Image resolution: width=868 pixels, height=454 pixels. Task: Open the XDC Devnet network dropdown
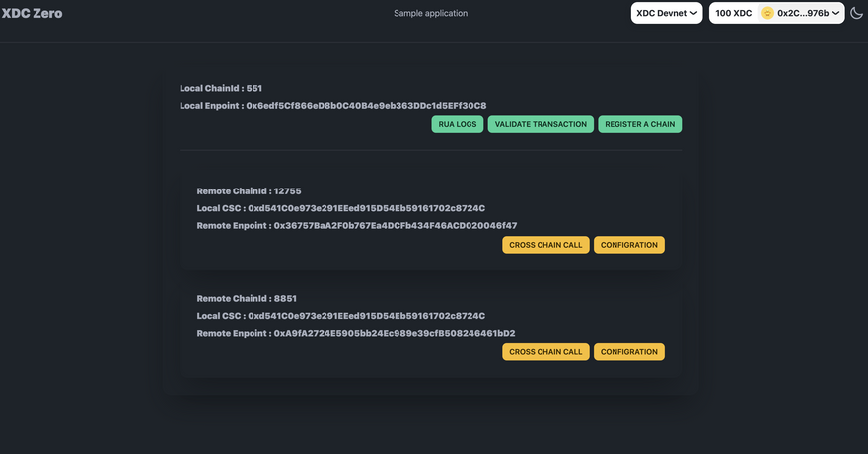click(x=667, y=13)
